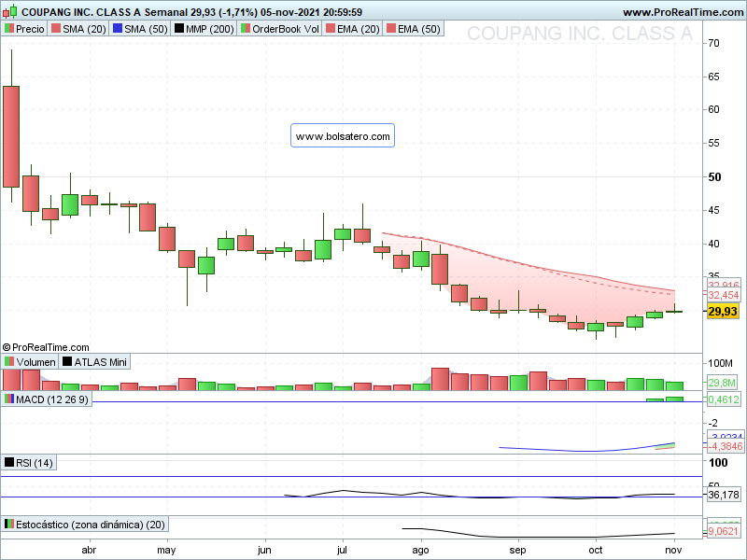Click the -4,3846 MACD signal value tag
747x560 pixels.
pyautogui.click(x=725, y=446)
